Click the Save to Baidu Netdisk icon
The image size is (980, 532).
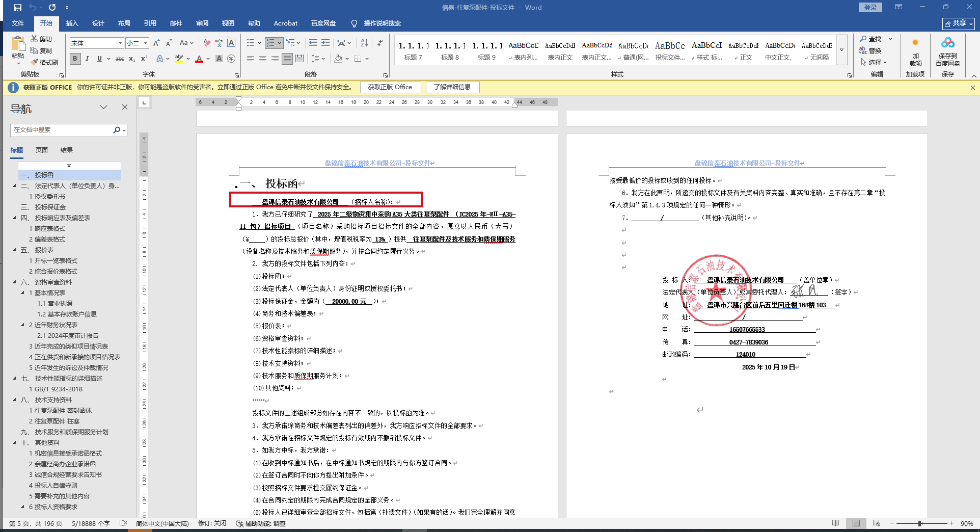[x=947, y=51]
